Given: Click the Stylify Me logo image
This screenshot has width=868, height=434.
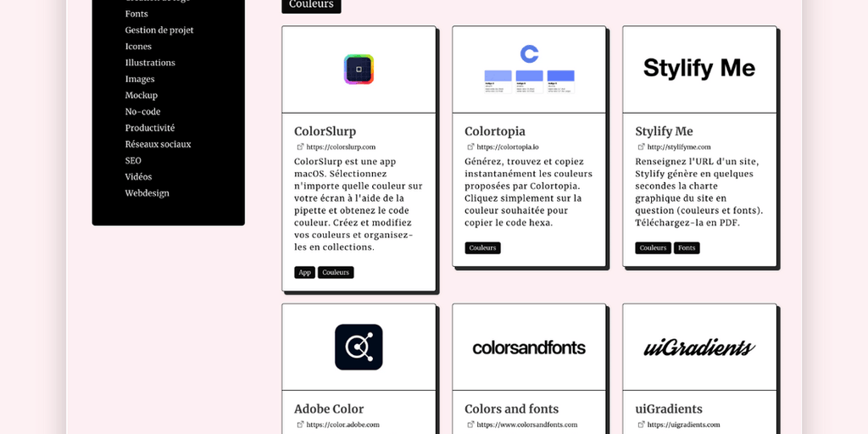Looking at the screenshot, I should pos(699,68).
